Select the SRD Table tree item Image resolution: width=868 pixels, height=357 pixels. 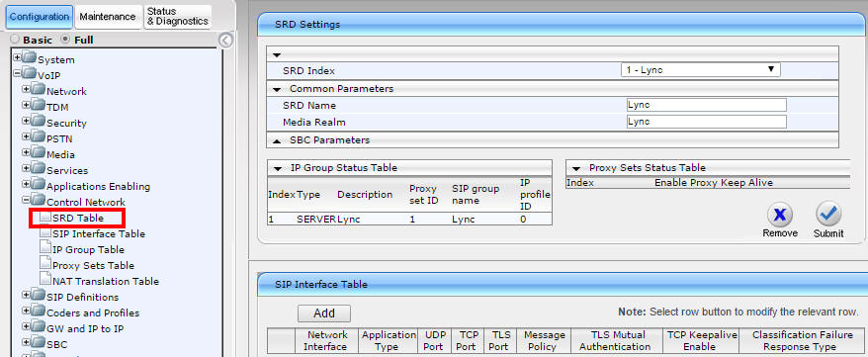pos(77,219)
